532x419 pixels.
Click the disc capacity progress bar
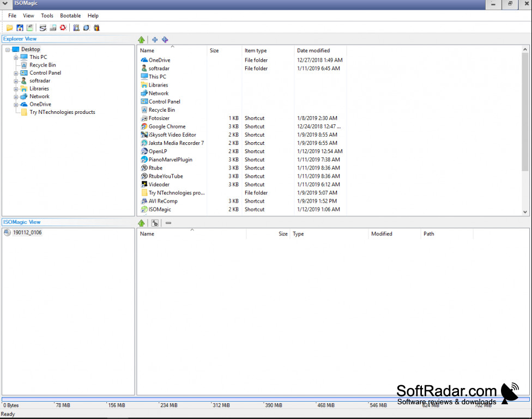click(265, 399)
